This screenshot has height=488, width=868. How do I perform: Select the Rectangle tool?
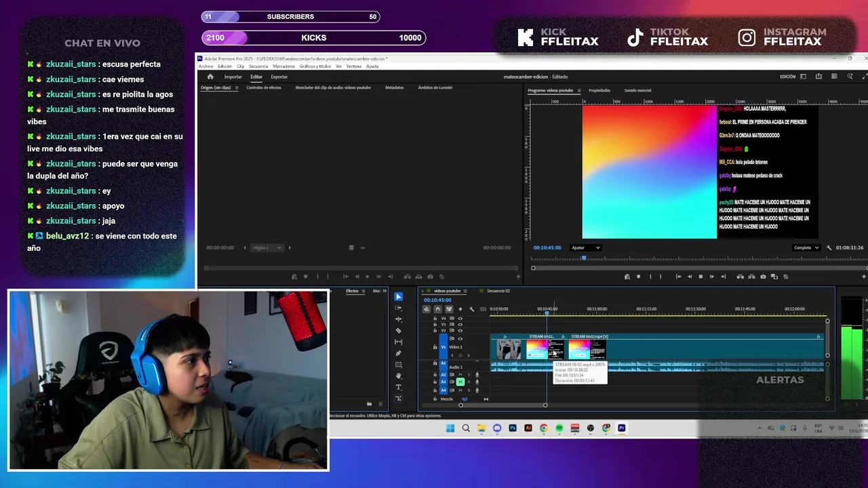coord(399,365)
